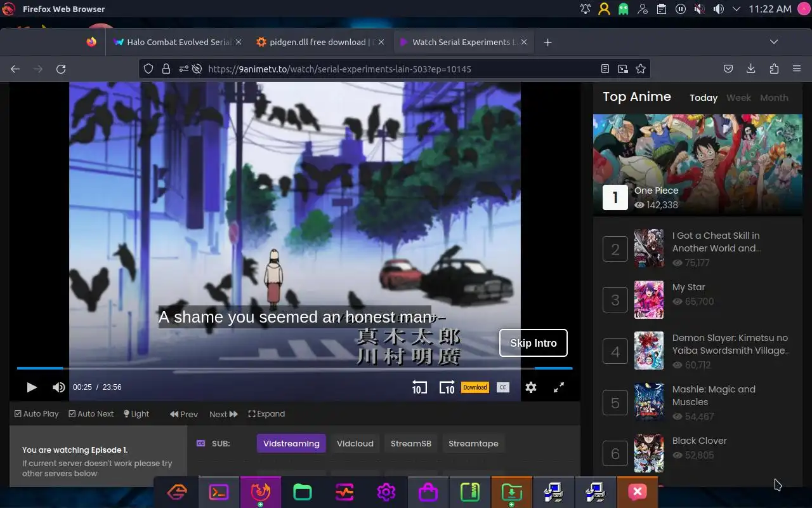The width and height of the screenshot is (812, 508).
Task: Toggle Auto Next checkbox
Action: click(x=91, y=413)
